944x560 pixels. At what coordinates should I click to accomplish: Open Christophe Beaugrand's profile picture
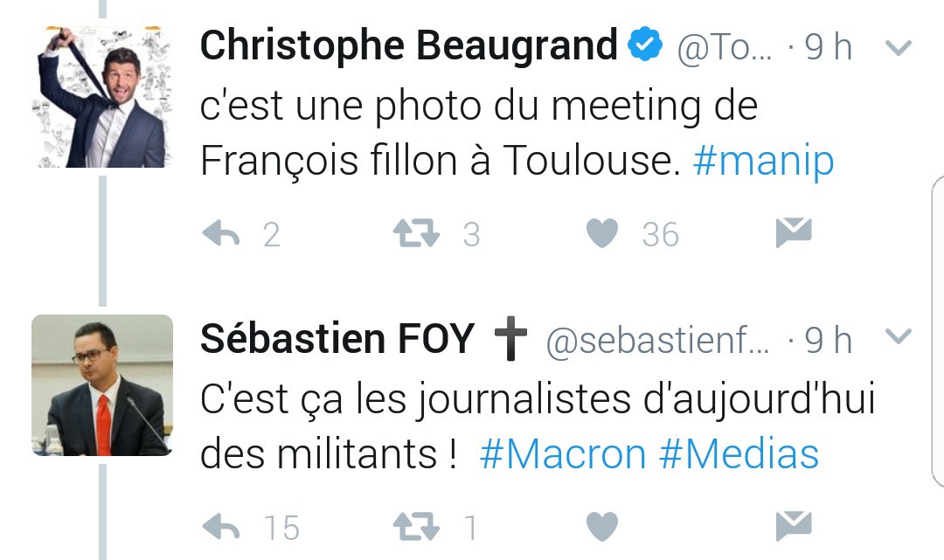(102, 96)
